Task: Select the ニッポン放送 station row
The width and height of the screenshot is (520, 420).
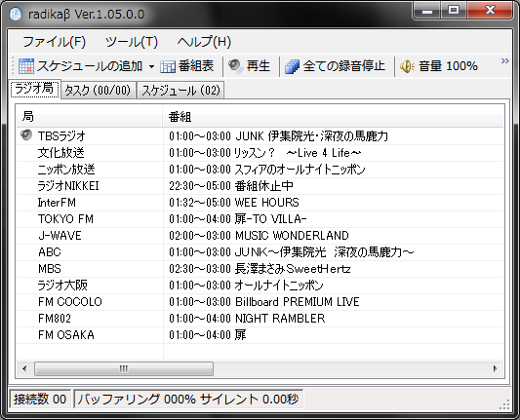Action: pyautogui.click(x=260, y=170)
